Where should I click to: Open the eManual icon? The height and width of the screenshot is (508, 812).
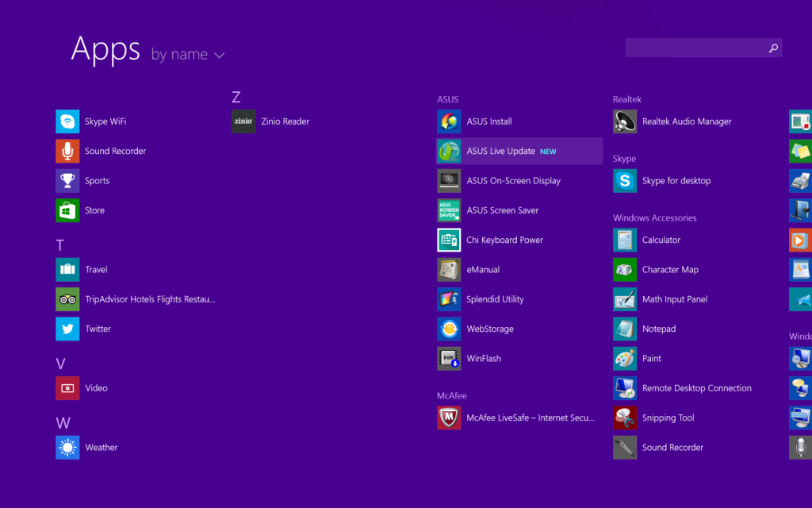pos(449,270)
